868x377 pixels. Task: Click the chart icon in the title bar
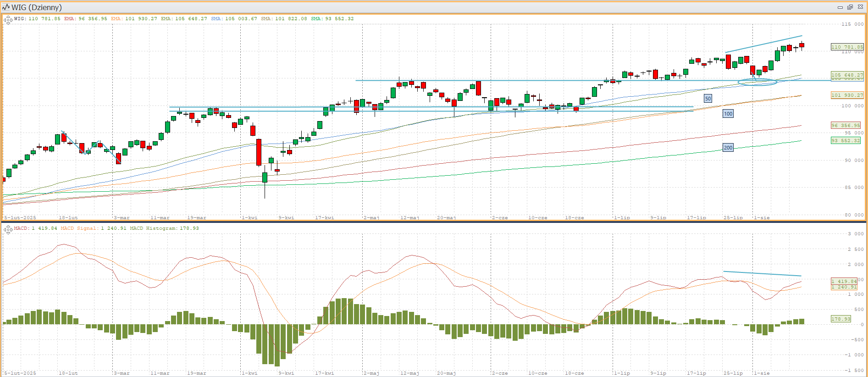(6, 7)
